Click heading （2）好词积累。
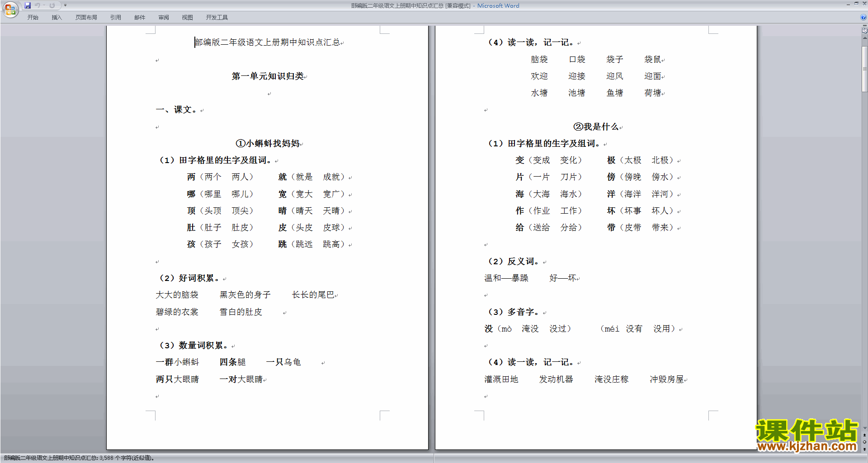The image size is (868, 463). tap(189, 278)
